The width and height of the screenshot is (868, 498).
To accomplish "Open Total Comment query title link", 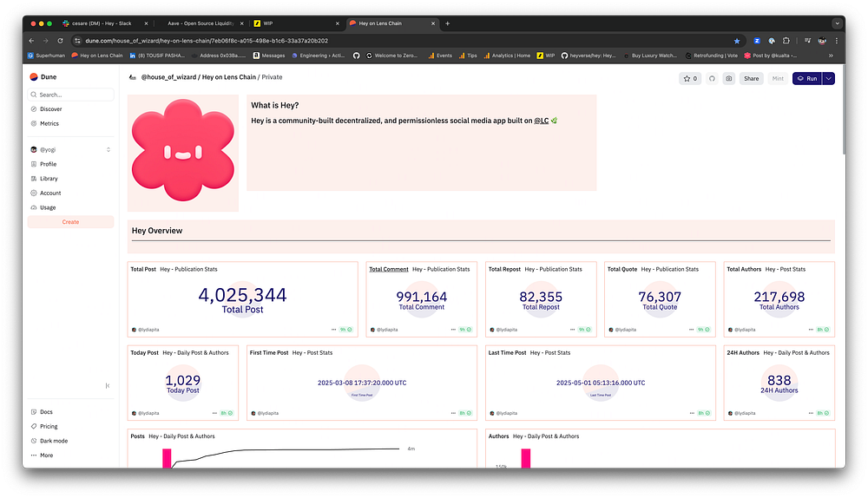I will (x=389, y=269).
